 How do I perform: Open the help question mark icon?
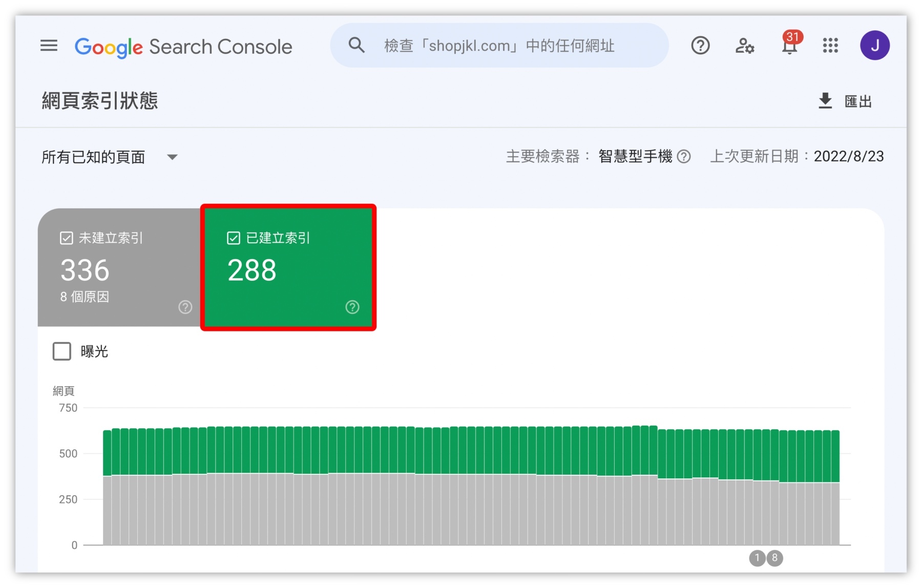click(700, 46)
